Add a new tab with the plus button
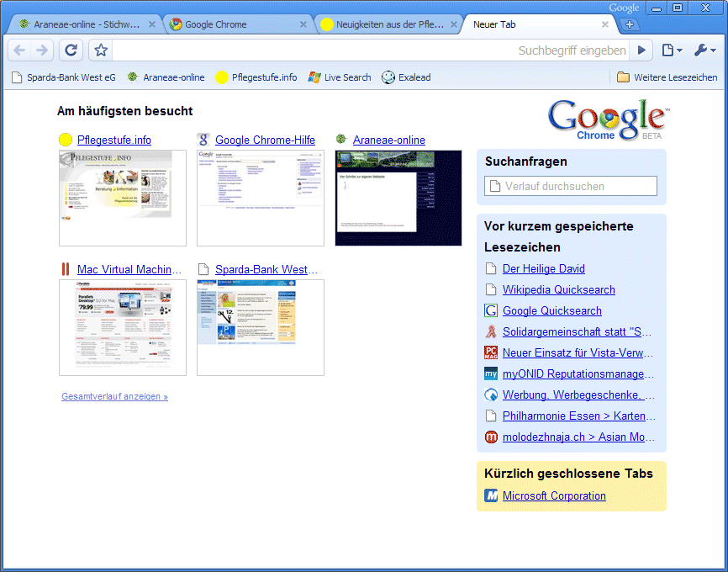Screen dimensions: 728x572 point(630,24)
